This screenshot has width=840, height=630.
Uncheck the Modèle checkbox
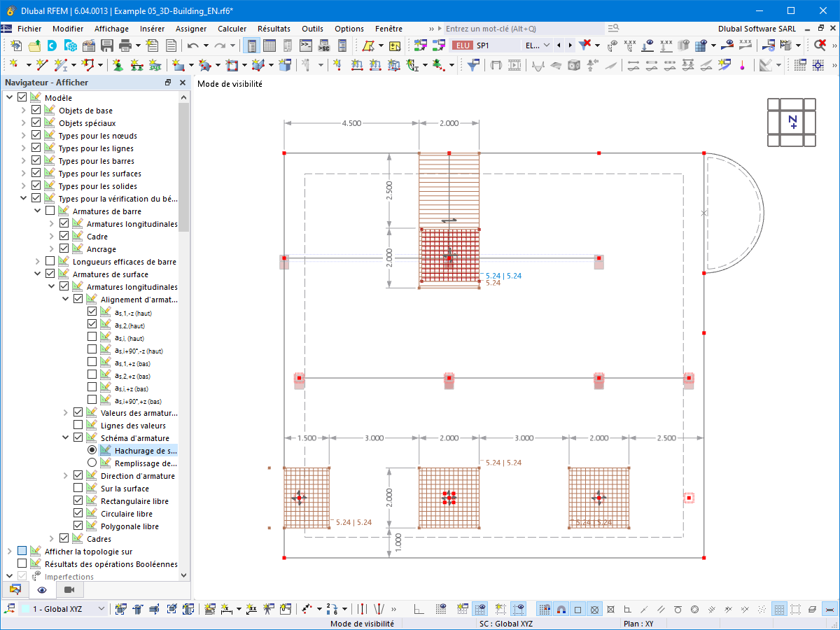[x=22, y=98]
